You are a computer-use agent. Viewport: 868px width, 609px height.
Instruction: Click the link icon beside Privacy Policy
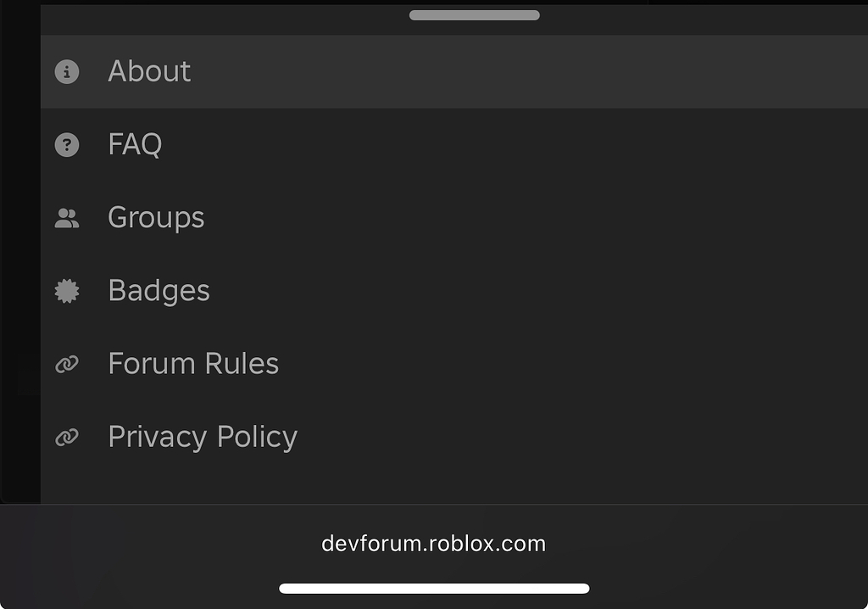[x=67, y=436]
